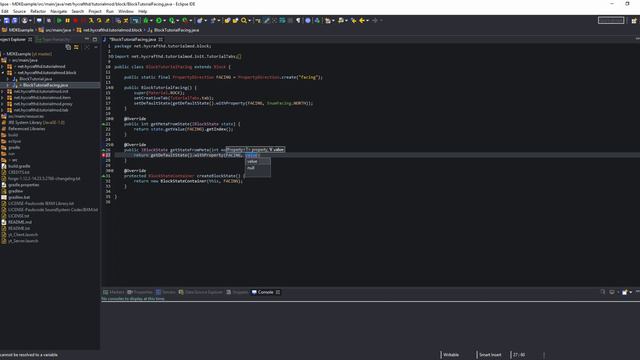Image resolution: width=640 pixels, height=360 pixels.
Task: Click src/main/java in the breadcrumb
Action: [x=58, y=30]
